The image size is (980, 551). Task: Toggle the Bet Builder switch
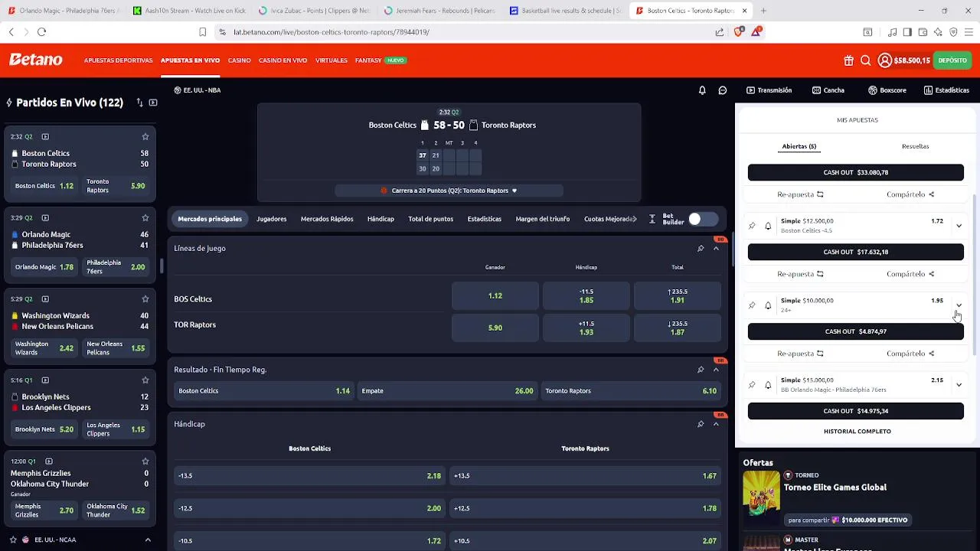click(x=702, y=219)
